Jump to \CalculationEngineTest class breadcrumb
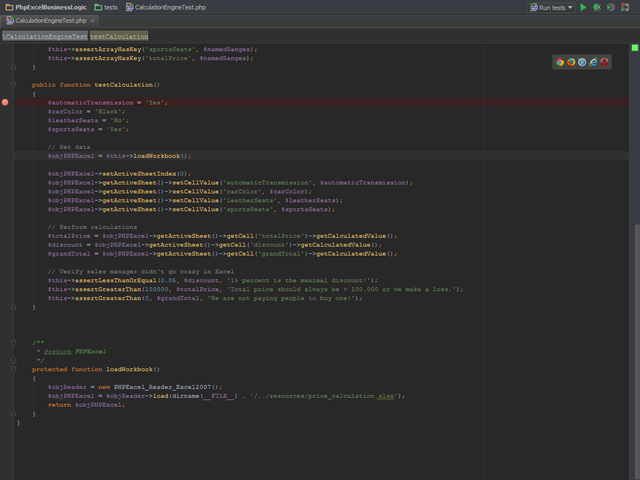This screenshot has width=640, height=480. coord(45,36)
